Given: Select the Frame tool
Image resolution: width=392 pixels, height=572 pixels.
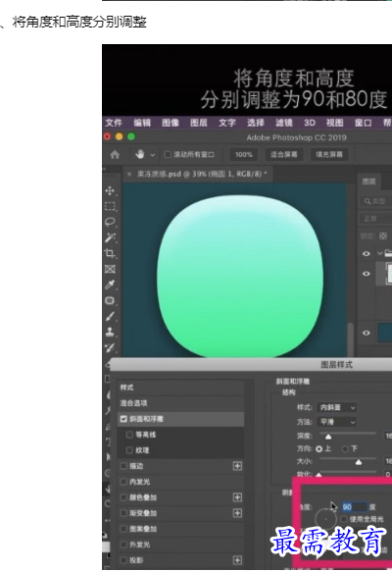Looking at the screenshot, I should (x=110, y=269).
